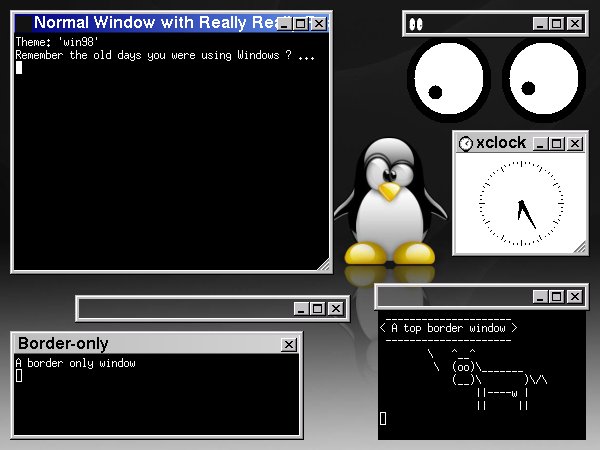Click the xeyes icon in its title bar
600x450 pixels.
tap(416, 24)
